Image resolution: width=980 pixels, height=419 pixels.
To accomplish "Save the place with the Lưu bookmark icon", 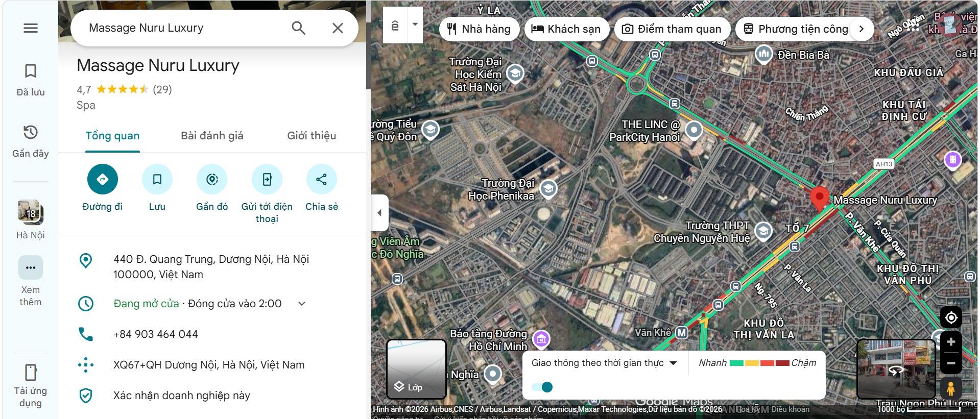I will tap(157, 179).
